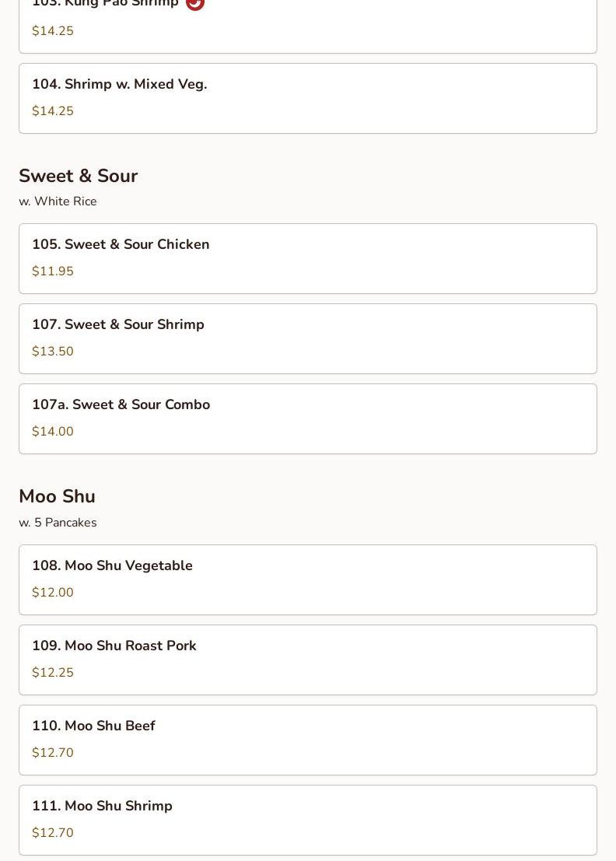The height and width of the screenshot is (861, 616).
Task: Click the $11.95 price of Sweet & Sour Chicken
Action: (53, 271)
